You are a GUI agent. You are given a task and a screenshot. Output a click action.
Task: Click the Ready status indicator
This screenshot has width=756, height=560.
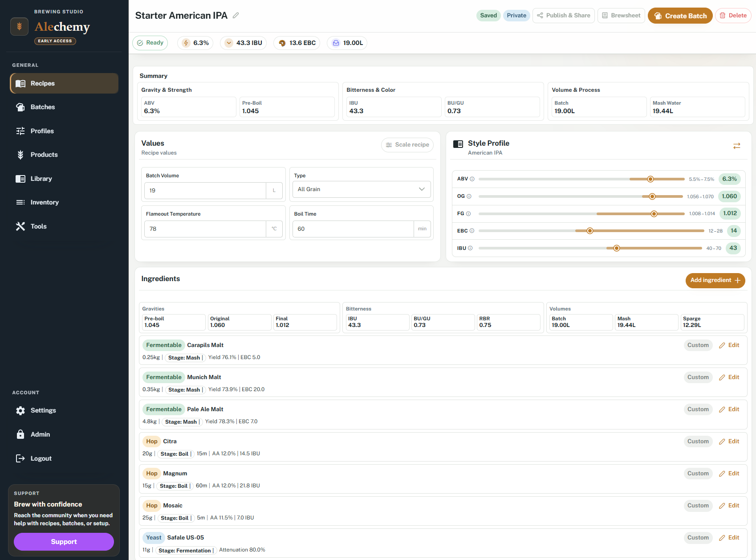pyautogui.click(x=150, y=43)
